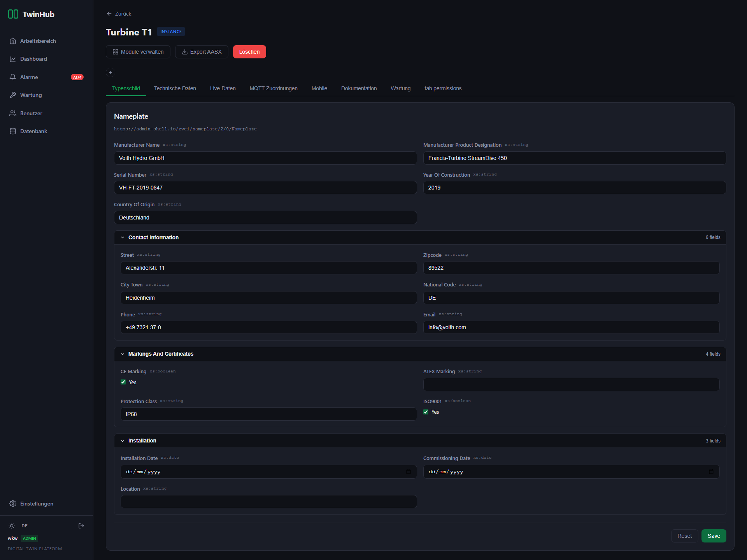Open the Dokumentation tab
This screenshot has width=747, height=560.
359,88
